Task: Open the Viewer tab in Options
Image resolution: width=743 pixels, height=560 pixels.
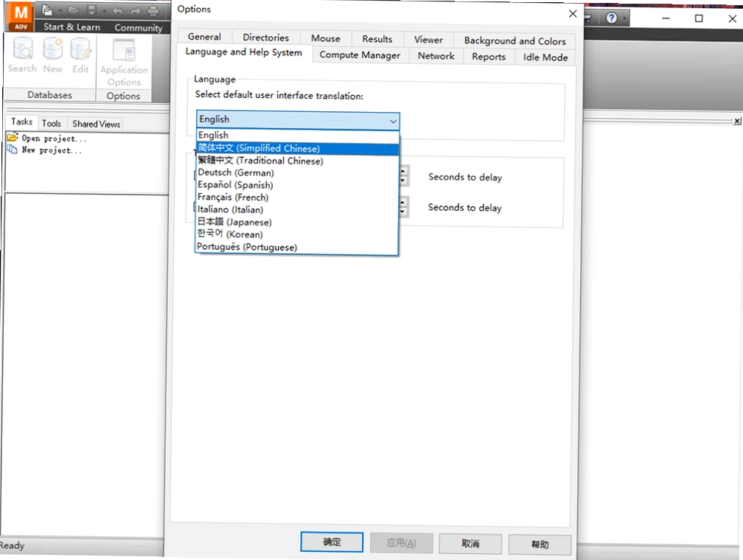Action: point(428,40)
